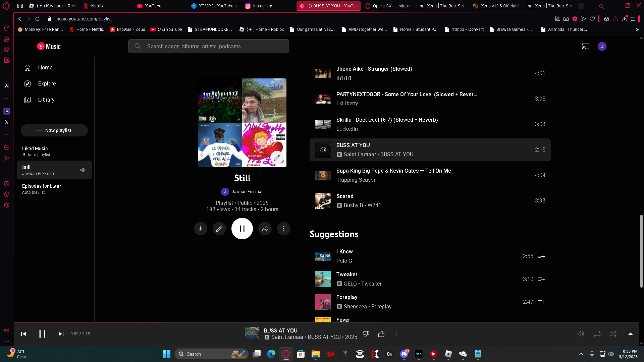Skip to previous track in player bar
644x362 pixels.
tap(23, 334)
